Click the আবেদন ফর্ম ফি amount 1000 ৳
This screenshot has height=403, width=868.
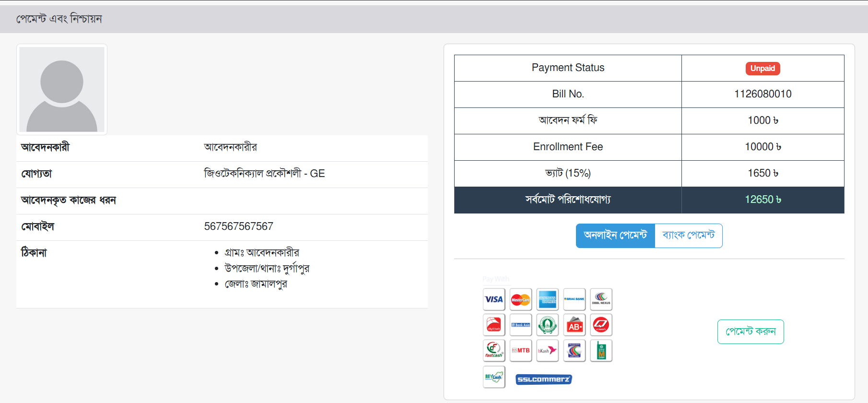763,120
